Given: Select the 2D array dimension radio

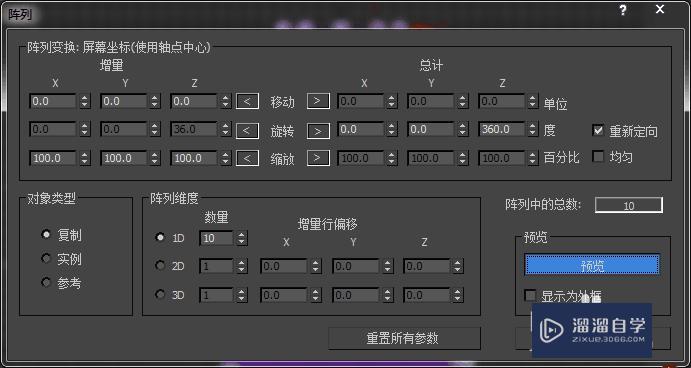Looking at the screenshot, I should [x=160, y=266].
